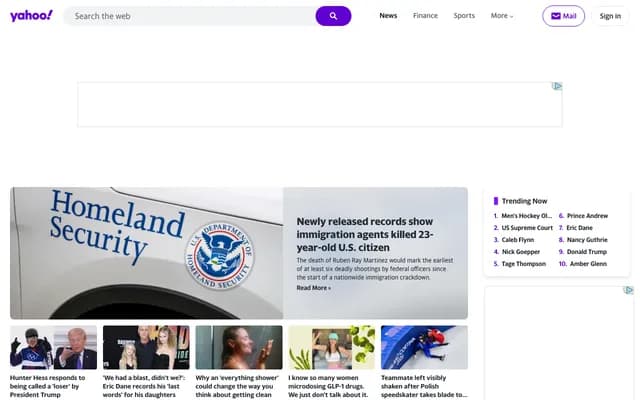This screenshot has height=400, width=640.
Task: Open Teammate visibly shaken speedskater headline
Action: (x=424, y=386)
